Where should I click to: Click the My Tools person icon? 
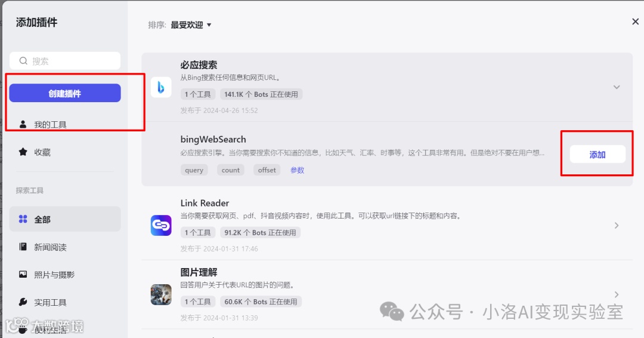(x=23, y=124)
